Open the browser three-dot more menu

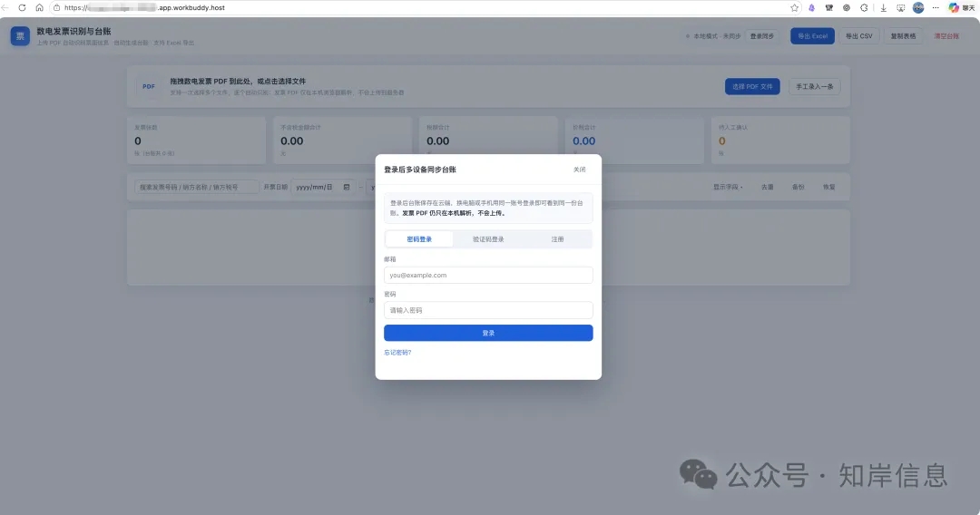(x=936, y=7)
